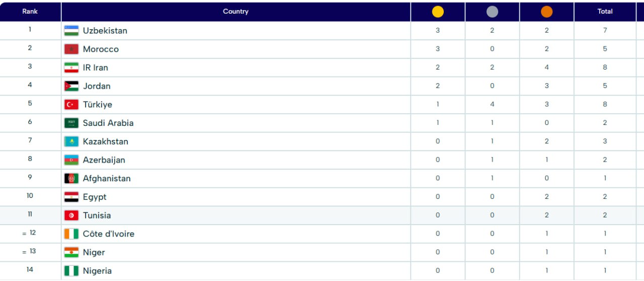This screenshot has width=644, height=281.
Task: Click the Uzbekistan flag icon
Action: point(71,31)
